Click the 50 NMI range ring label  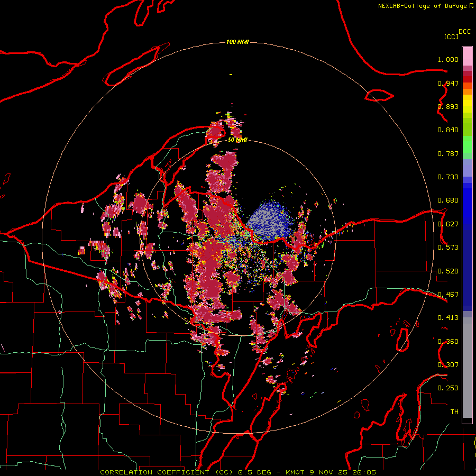pyautogui.click(x=237, y=140)
